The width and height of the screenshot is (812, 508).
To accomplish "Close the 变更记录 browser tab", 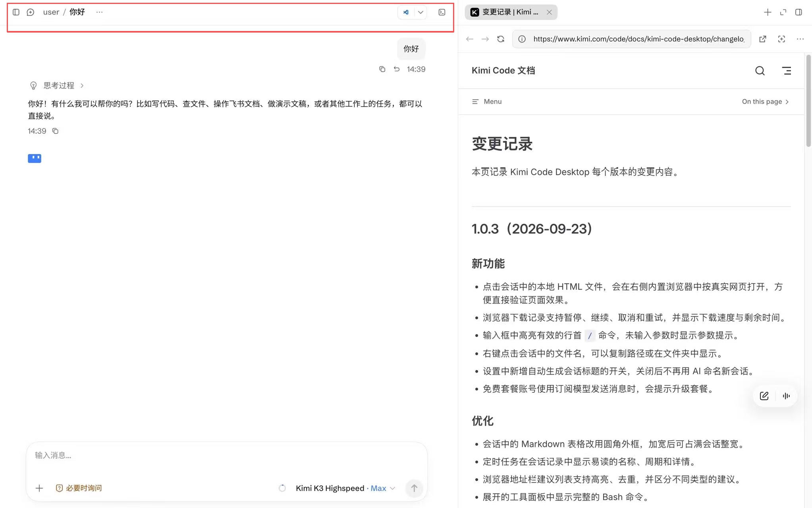I will 549,12.
